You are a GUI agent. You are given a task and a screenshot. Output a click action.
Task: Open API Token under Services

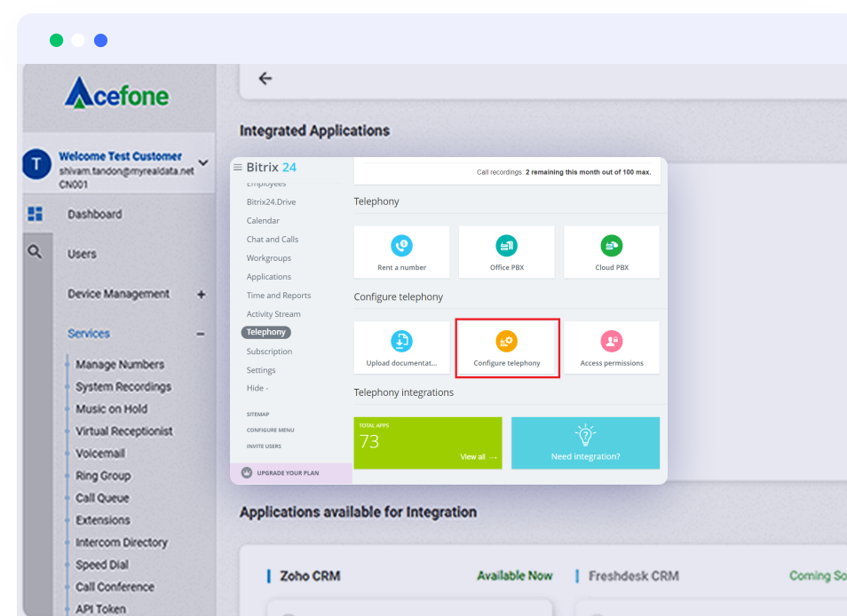(x=101, y=609)
